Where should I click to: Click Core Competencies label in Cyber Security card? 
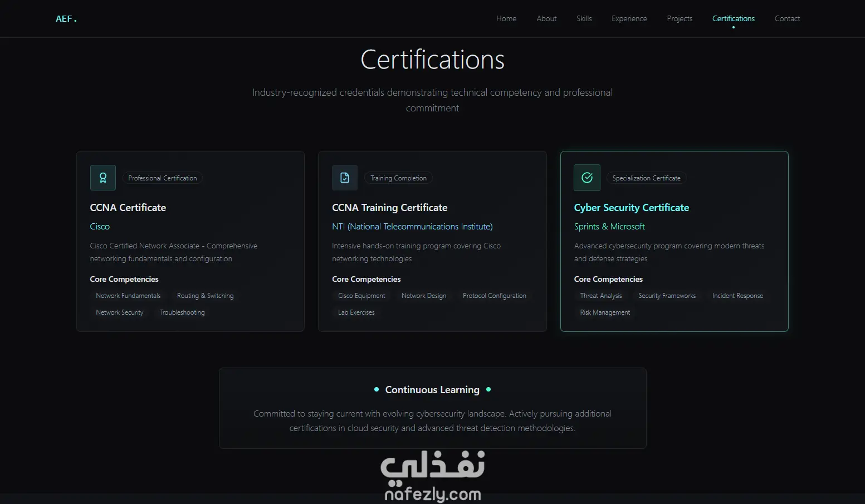[x=608, y=279]
